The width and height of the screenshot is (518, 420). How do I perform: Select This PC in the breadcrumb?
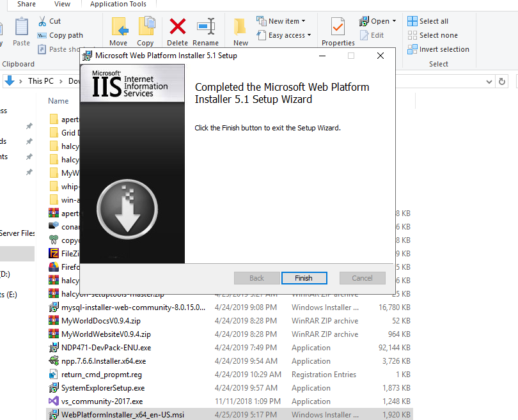(41, 81)
